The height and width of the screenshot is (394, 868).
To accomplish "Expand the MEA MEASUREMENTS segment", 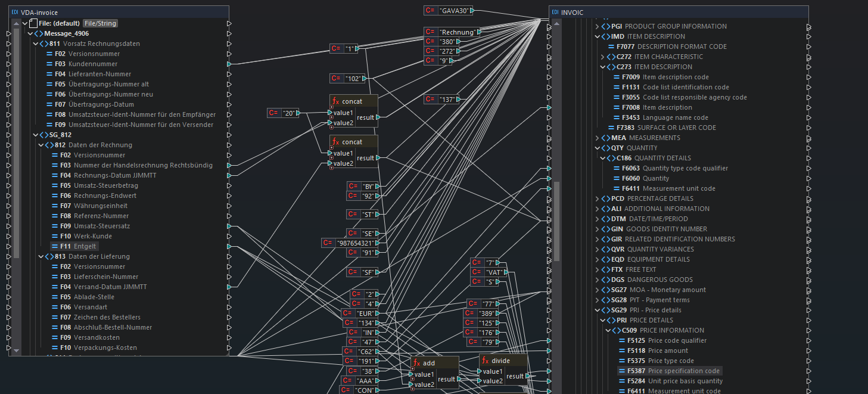I will pyautogui.click(x=598, y=138).
